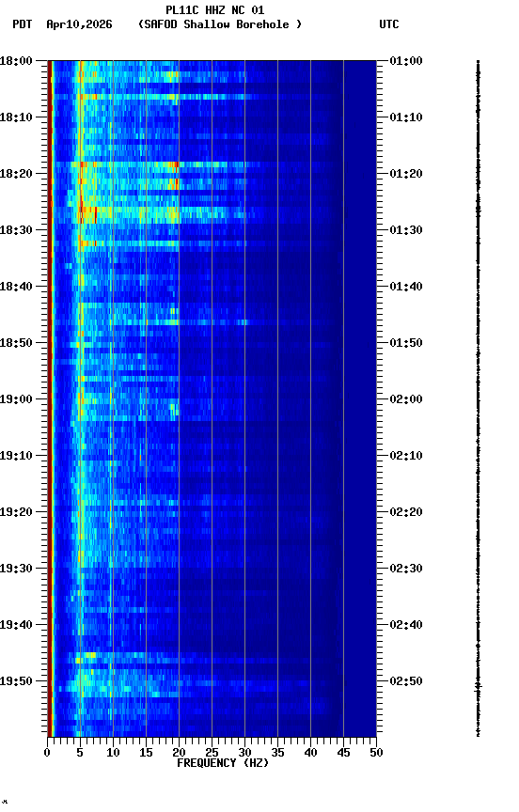
Task: Click the 30 Hz frequency axis label
Action: (x=244, y=753)
